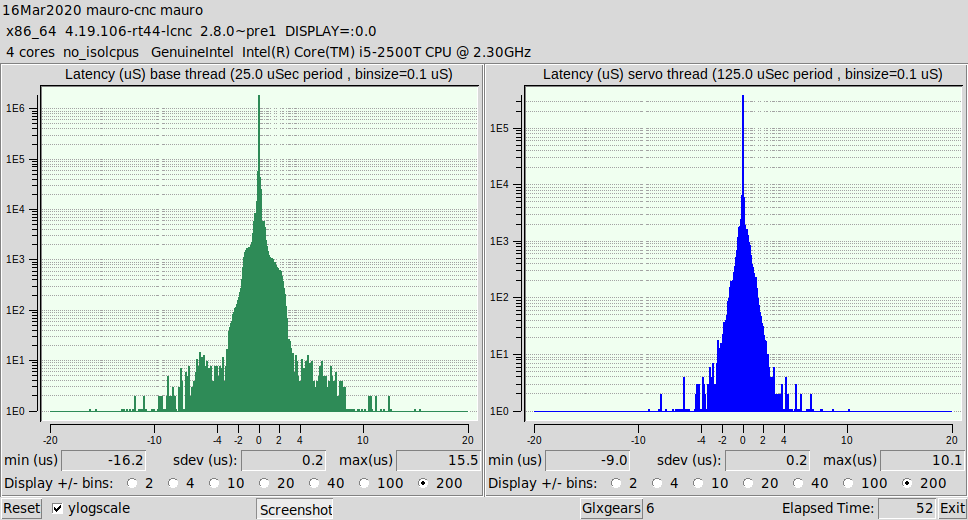968x520 pixels.
Task: Select 10 bins for servo thread display
Action: [698, 483]
